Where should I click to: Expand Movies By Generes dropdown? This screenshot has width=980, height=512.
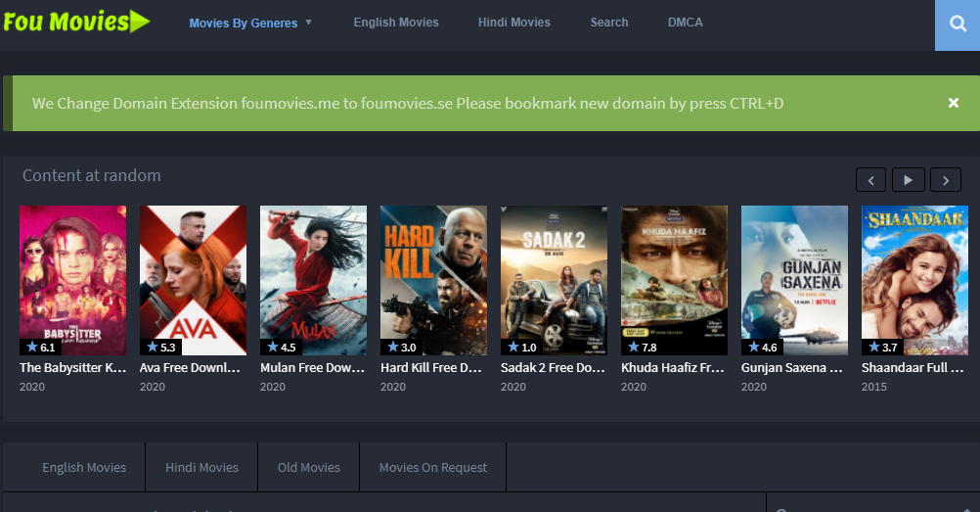250,23
